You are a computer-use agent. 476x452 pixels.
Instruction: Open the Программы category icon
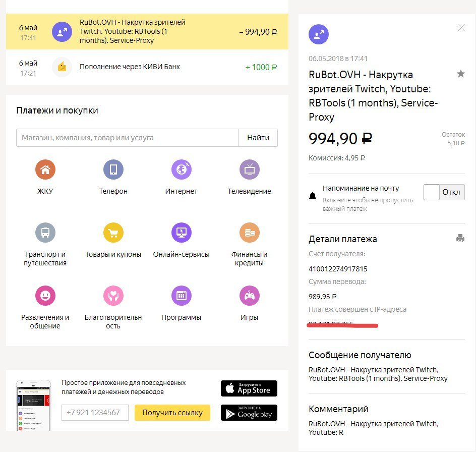(181, 296)
